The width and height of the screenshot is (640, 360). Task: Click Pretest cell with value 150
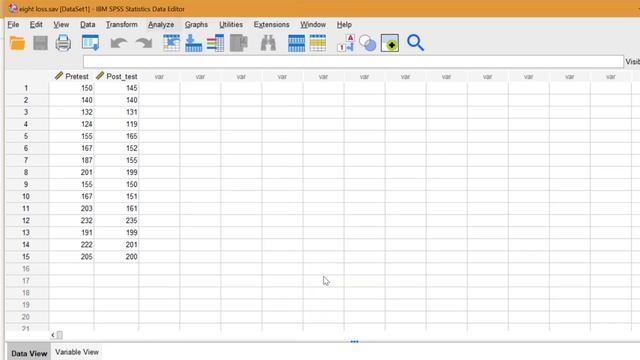(71, 88)
